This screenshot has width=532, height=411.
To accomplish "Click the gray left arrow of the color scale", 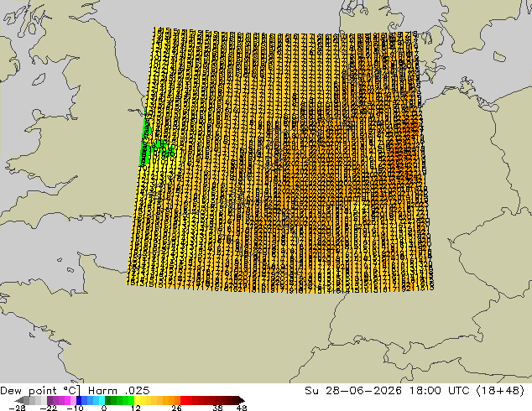I will (x=19, y=400).
